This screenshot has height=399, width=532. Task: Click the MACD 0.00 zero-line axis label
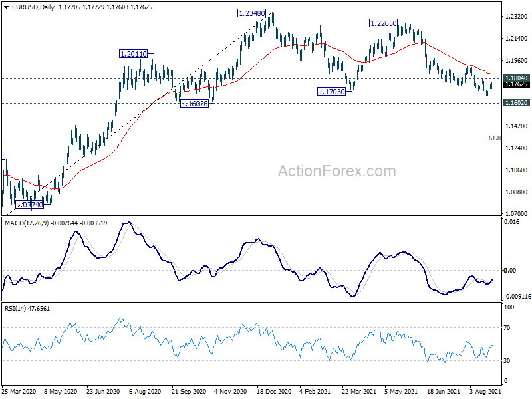click(x=510, y=271)
